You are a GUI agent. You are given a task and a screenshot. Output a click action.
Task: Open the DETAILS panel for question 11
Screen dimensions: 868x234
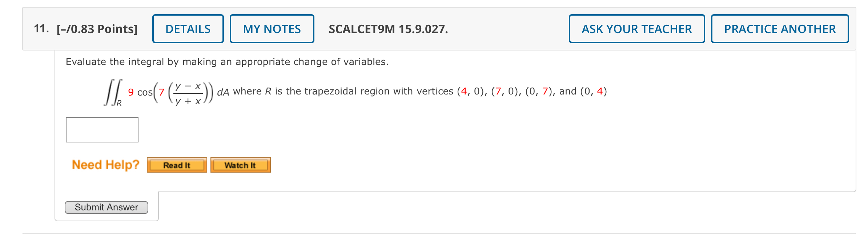coord(188,29)
